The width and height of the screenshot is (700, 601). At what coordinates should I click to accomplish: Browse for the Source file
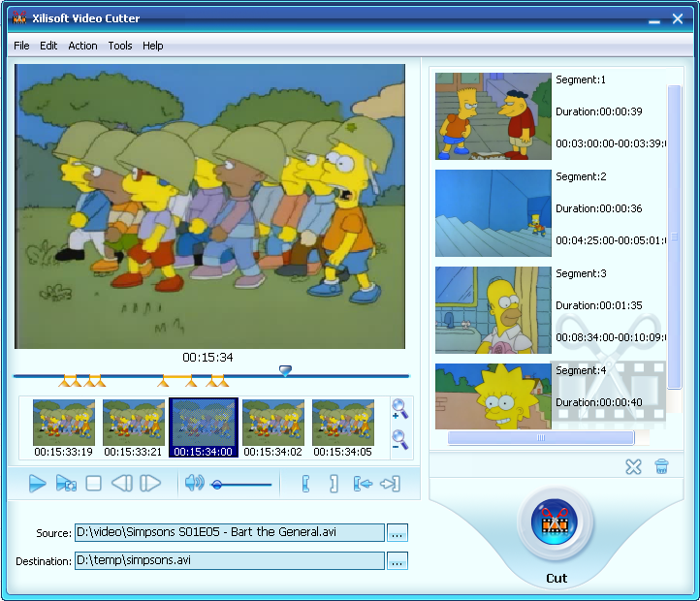397,533
